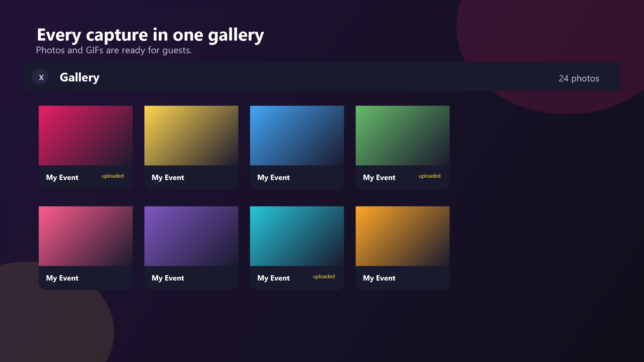Open the blue gradient photo thumbnail
This screenshot has width=644, height=362.
click(297, 135)
